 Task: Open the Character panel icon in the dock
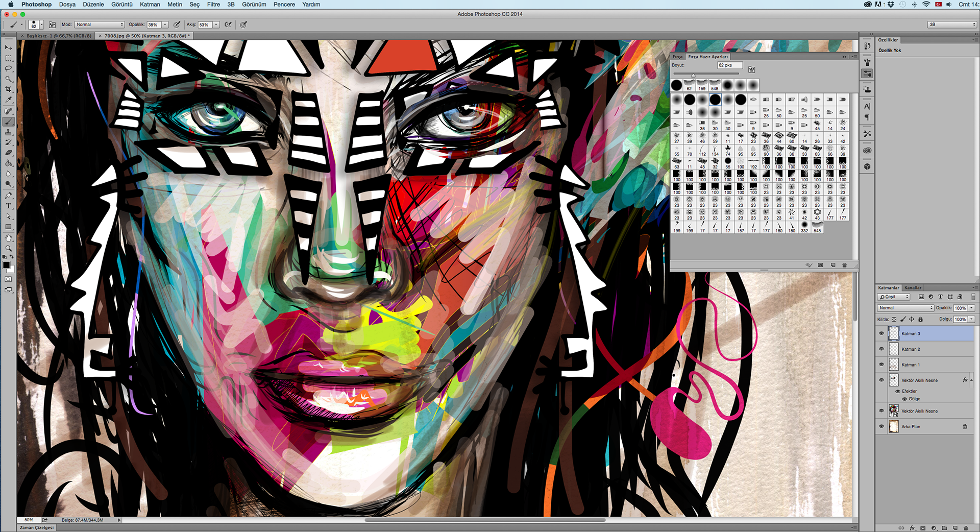[867, 106]
